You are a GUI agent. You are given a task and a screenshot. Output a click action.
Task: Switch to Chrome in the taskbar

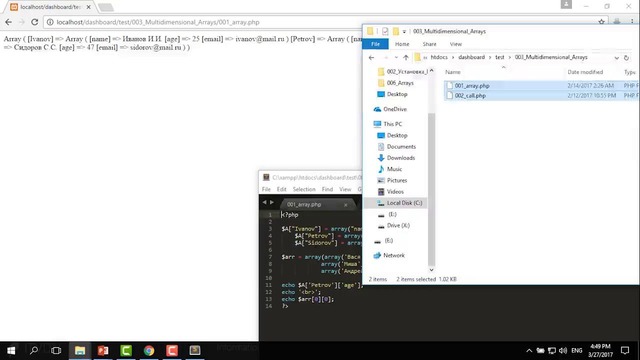[149, 351]
